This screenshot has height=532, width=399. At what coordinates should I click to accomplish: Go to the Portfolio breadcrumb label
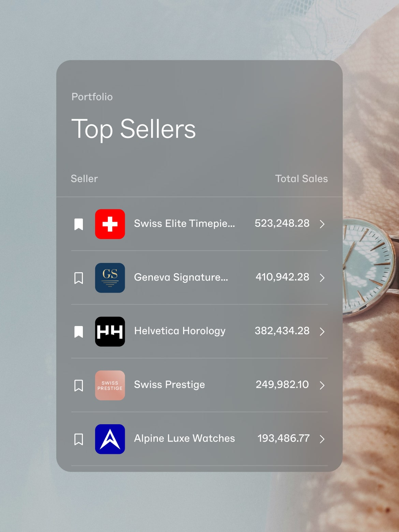(92, 97)
